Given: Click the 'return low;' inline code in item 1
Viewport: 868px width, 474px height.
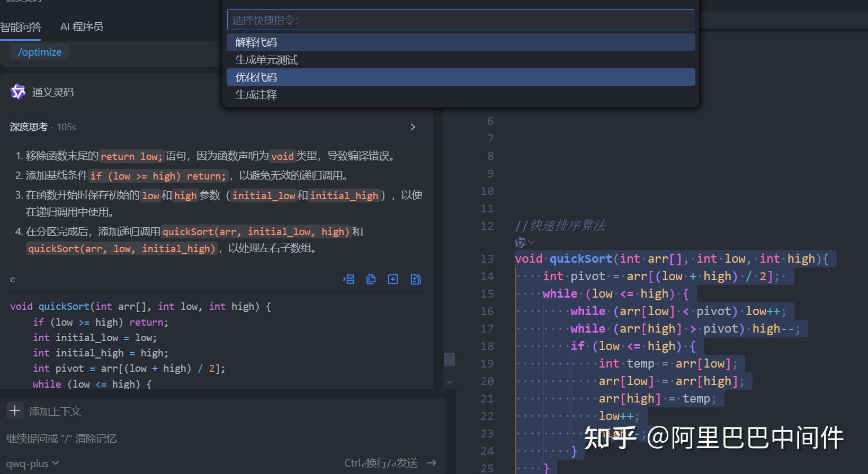Looking at the screenshot, I should coord(131,156).
